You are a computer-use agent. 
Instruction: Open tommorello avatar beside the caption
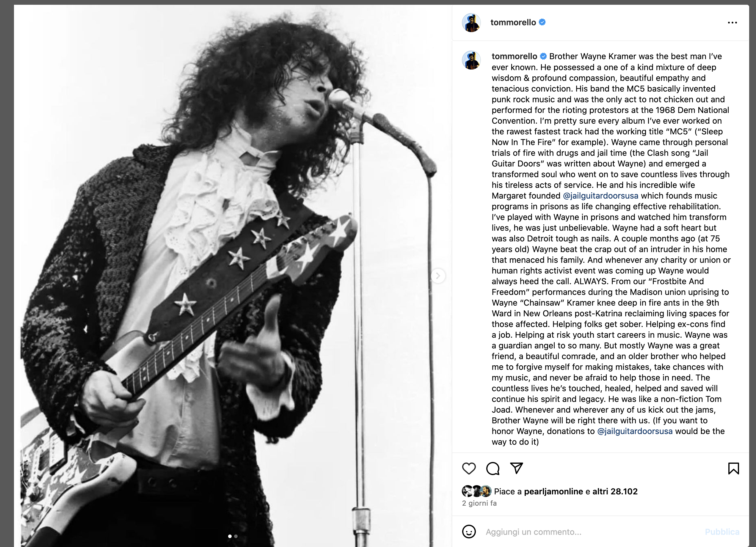[471, 60]
